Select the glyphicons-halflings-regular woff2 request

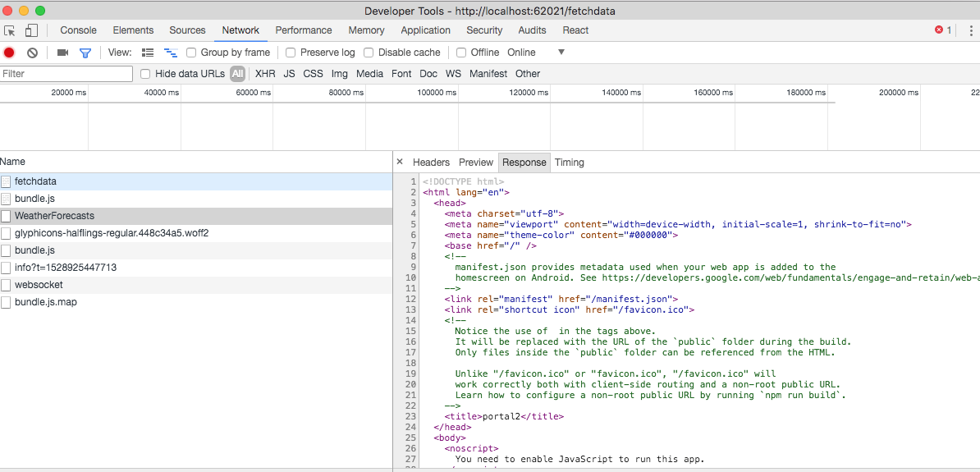coord(195,233)
